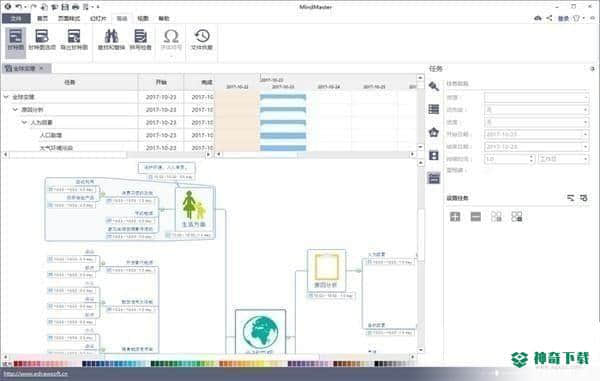The height and width of the screenshot is (381, 600).
Task: Open Find and Replace binoculars icon
Action: tap(111, 40)
